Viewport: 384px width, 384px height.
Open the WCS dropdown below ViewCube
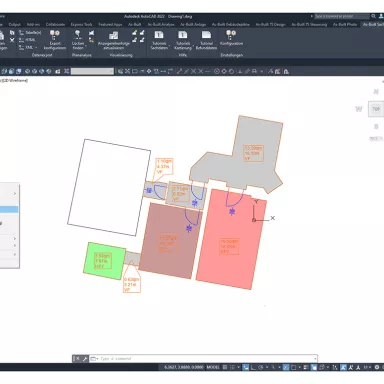click(x=376, y=139)
